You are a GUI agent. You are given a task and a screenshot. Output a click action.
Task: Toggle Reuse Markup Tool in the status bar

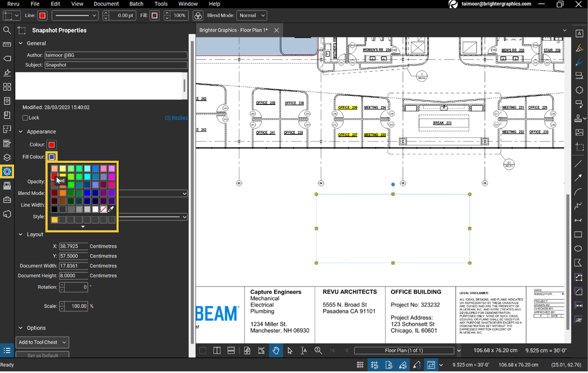417,365
